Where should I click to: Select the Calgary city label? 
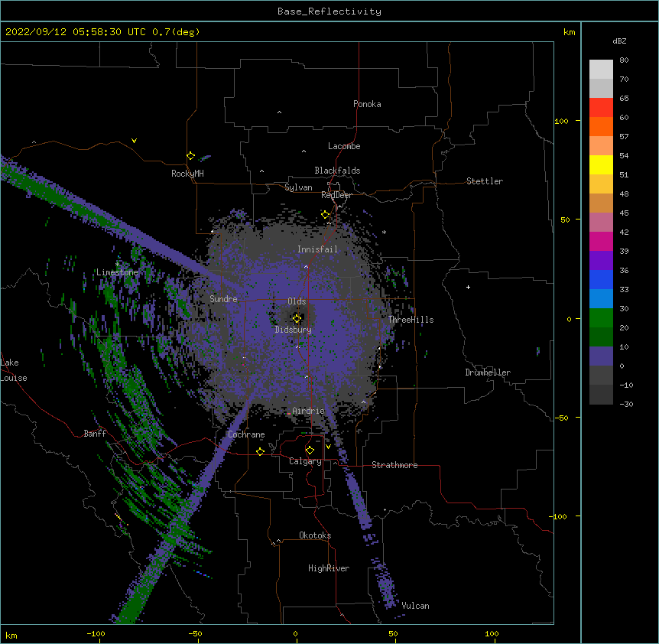pos(305,461)
